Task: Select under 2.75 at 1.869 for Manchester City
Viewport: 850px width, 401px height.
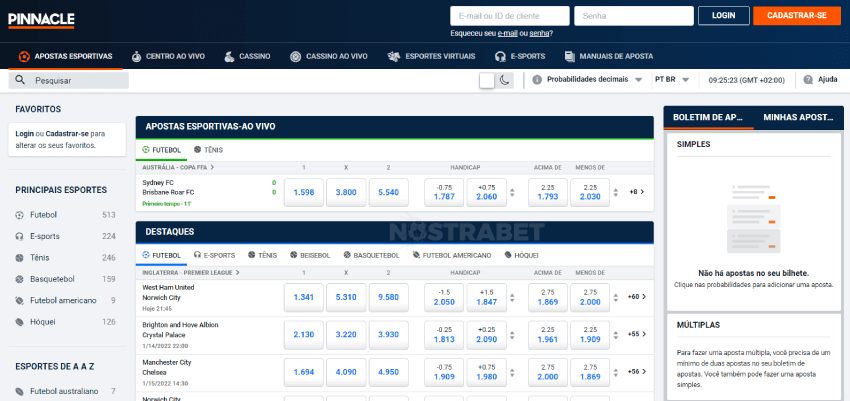Action: tap(590, 372)
